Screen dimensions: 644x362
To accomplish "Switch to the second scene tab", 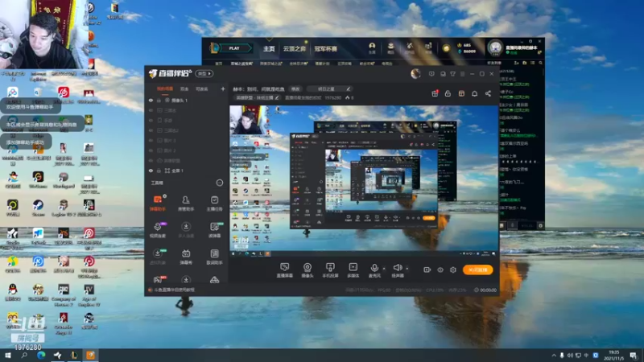I will point(184,88).
